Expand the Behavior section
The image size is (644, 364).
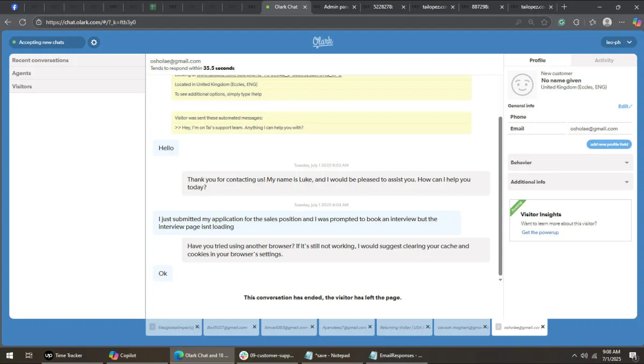click(x=570, y=163)
